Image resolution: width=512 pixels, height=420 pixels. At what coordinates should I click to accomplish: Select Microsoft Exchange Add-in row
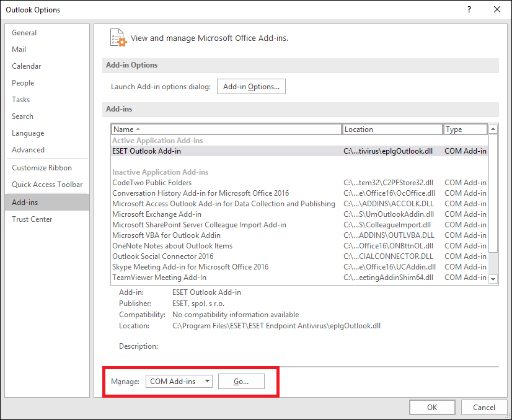299,214
